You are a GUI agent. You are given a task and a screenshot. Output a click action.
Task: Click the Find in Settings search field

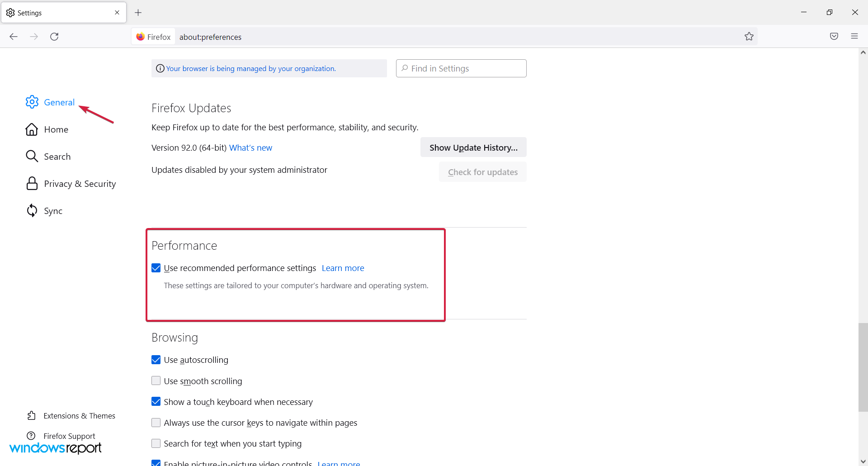tap(461, 68)
